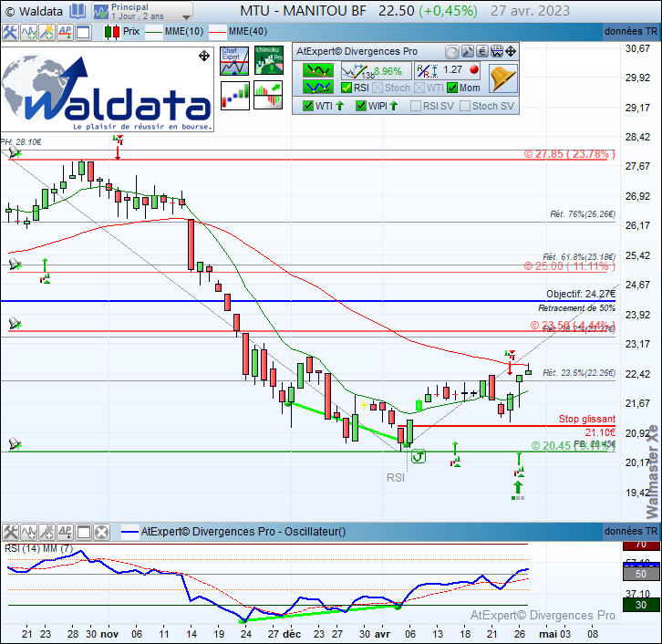Click the red MME(40) line swatch

click(x=217, y=32)
